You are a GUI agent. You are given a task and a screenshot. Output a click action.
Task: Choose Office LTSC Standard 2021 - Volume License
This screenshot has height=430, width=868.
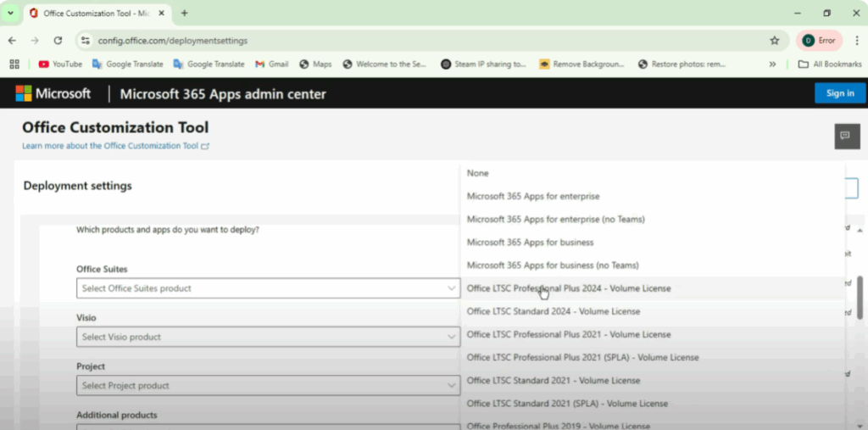pyautogui.click(x=654, y=381)
